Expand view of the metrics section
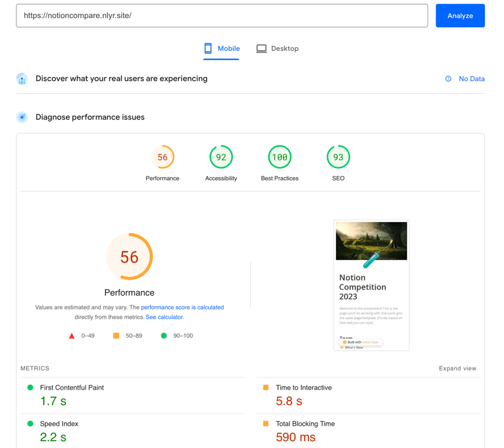 coord(457,369)
